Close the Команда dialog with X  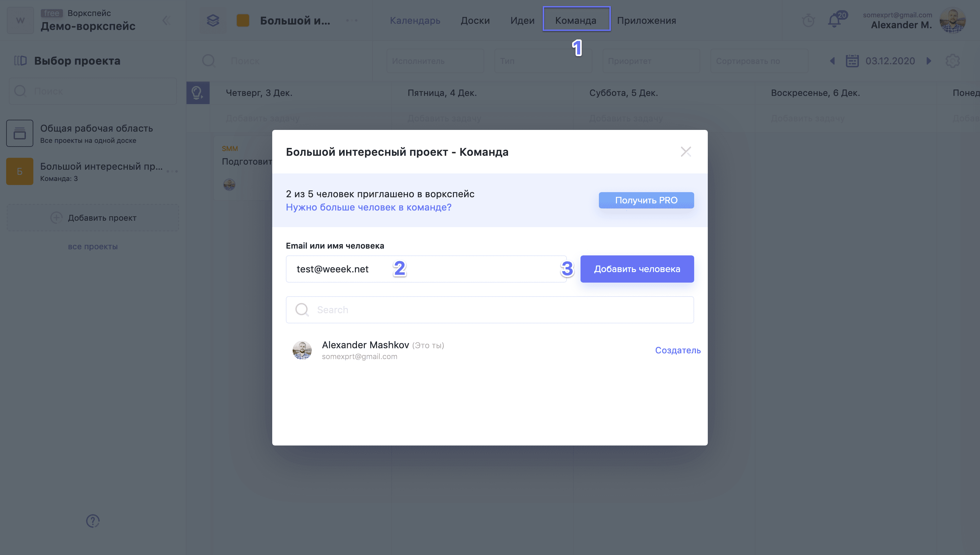click(x=686, y=152)
